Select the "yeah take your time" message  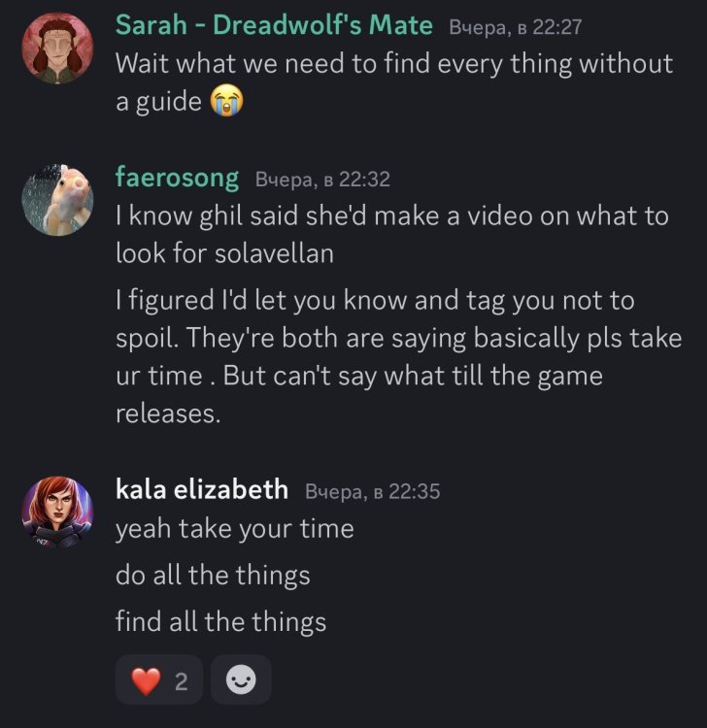point(234,529)
